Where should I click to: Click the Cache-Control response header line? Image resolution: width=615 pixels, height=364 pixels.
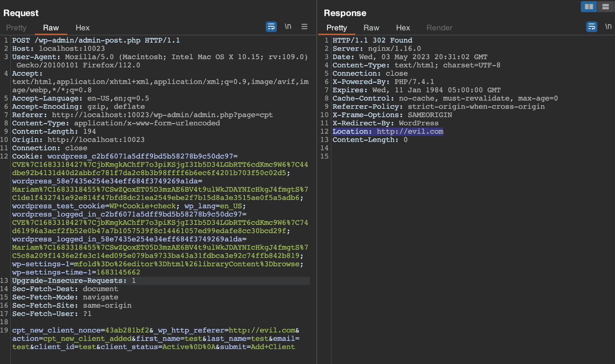point(445,98)
